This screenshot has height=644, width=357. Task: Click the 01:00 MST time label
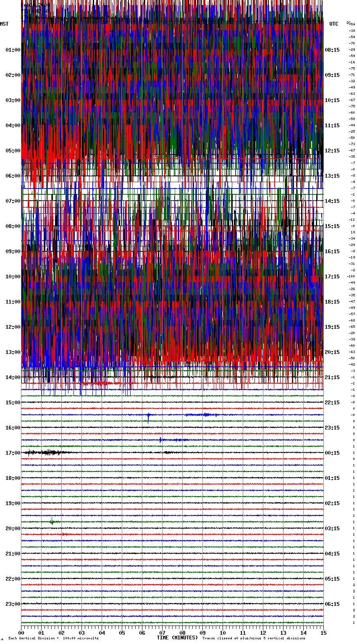pyautogui.click(x=13, y=50)
